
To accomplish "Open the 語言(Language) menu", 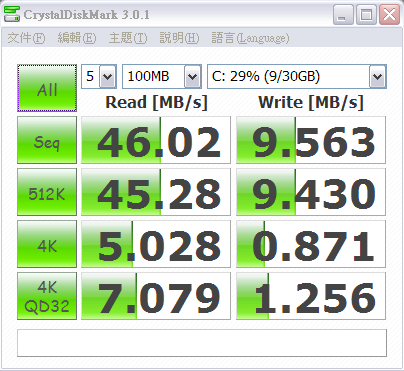I will tap(250, 38).
